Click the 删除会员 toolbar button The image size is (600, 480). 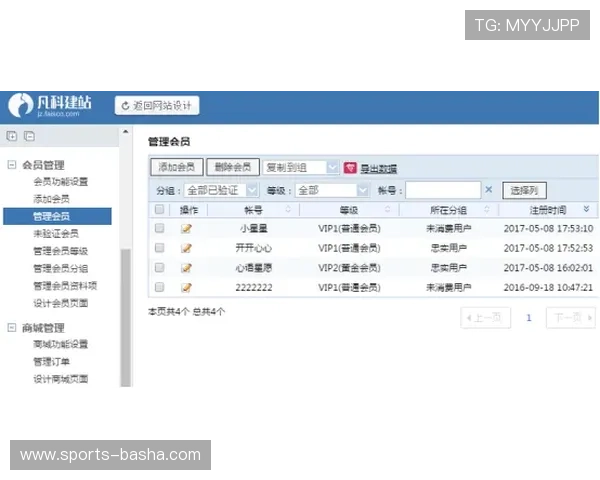tap(233, 167)
